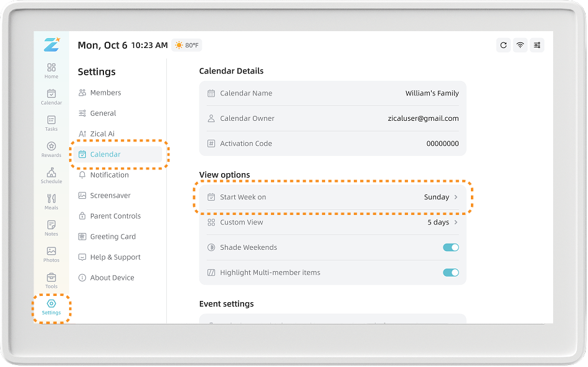The image size is (588, 367).
Task: Click the Event settings heading
Action: pyautogui.click(x=227, y=304)
